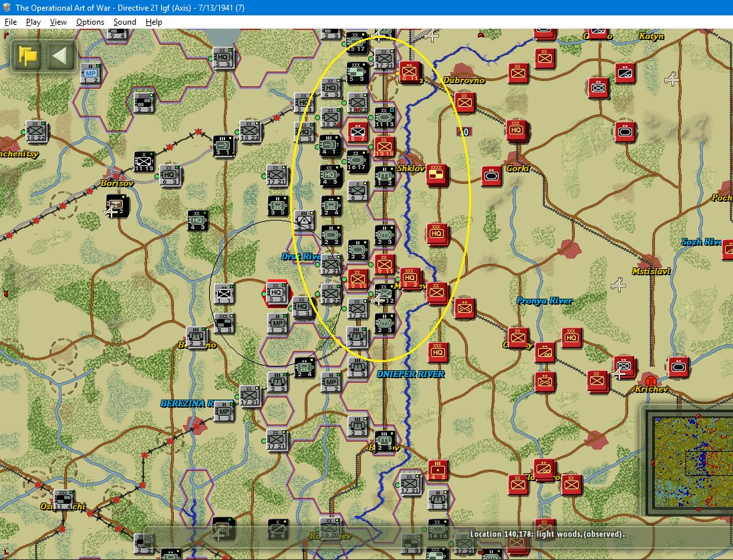This screenshot has height=560, width=733.
Task: Click the number 10 map marker
Action: (x=464, y=132)
